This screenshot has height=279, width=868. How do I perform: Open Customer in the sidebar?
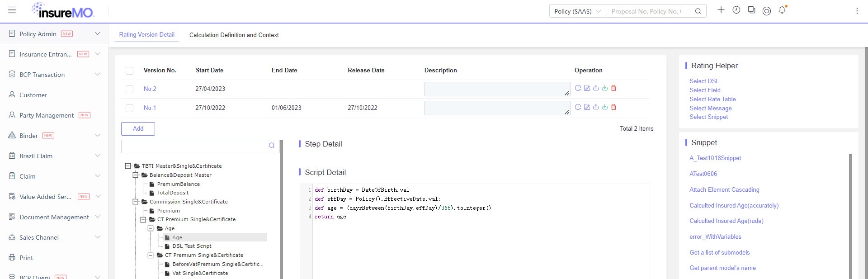pyautogui.click(x=33, y=95)
